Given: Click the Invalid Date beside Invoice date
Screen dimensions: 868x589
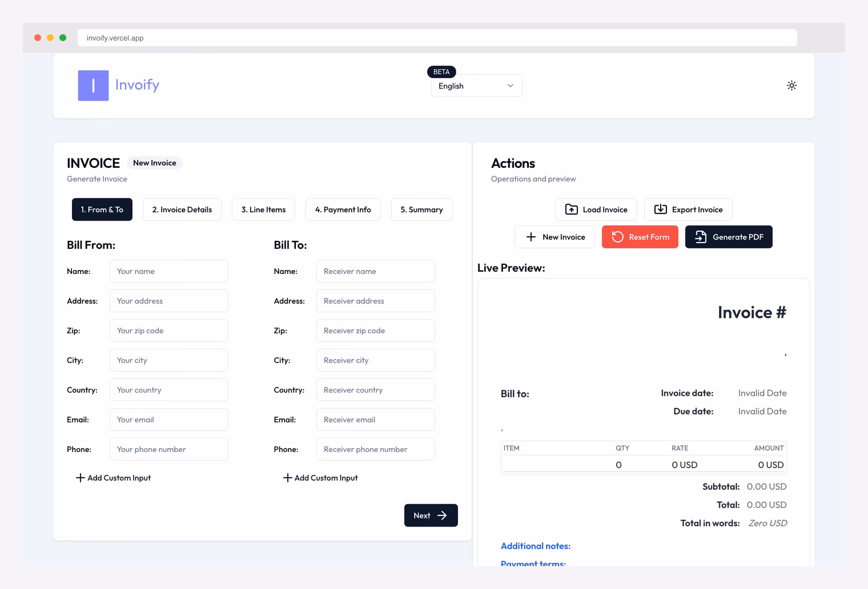Looking at the screenshot, I should [x=762, y=393].
